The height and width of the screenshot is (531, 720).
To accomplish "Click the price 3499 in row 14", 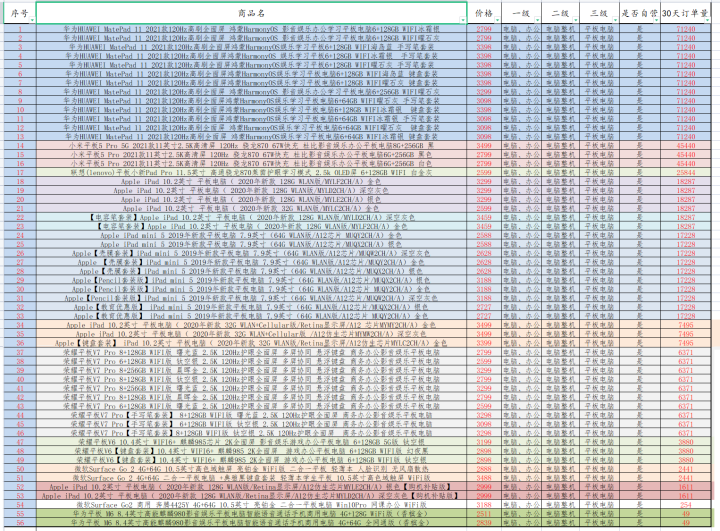I will click(x=484, y=146).
